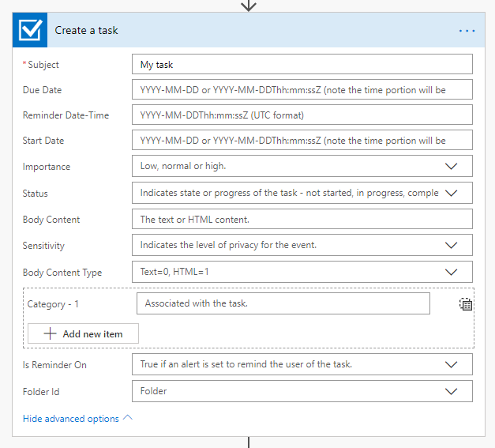Click the Status label
Viewport: 495px width, 448px height.
tap(35, 194)
